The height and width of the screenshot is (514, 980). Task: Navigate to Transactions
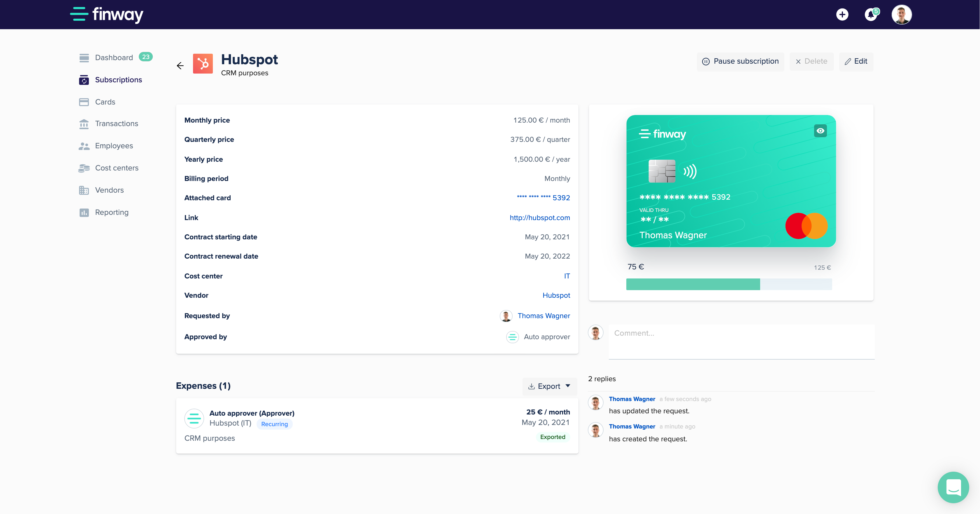pyautogui.click(x=116, y=123)
